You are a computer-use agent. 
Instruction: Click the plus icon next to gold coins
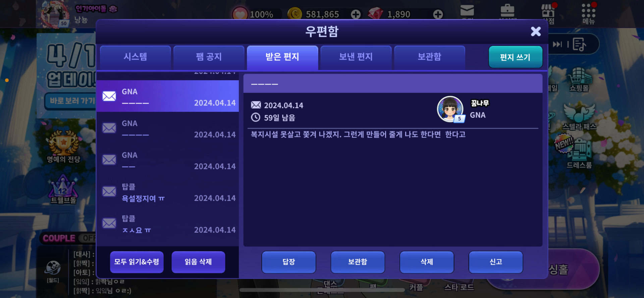pos(356,14)
